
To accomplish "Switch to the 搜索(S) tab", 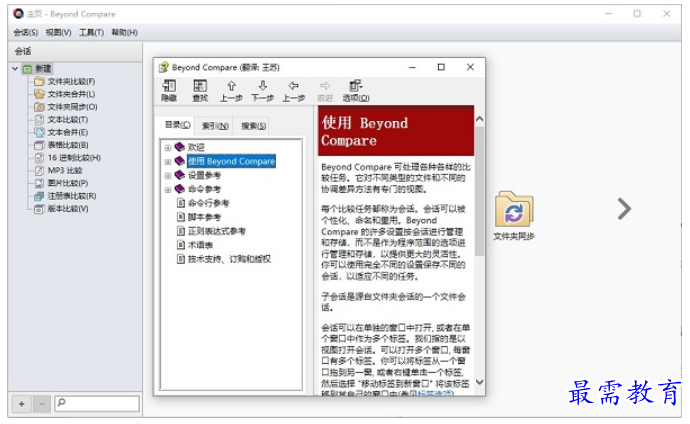I will tap(253, 126).
